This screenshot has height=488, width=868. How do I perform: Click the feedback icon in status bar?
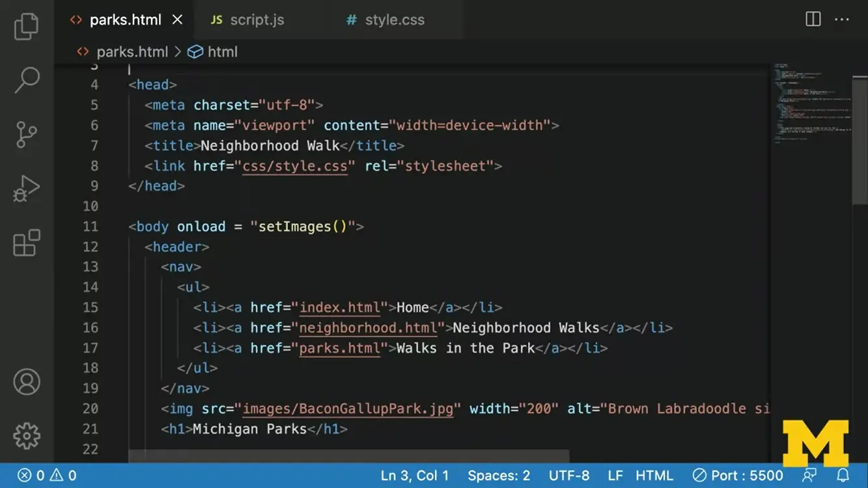click(x=809, y=476)
